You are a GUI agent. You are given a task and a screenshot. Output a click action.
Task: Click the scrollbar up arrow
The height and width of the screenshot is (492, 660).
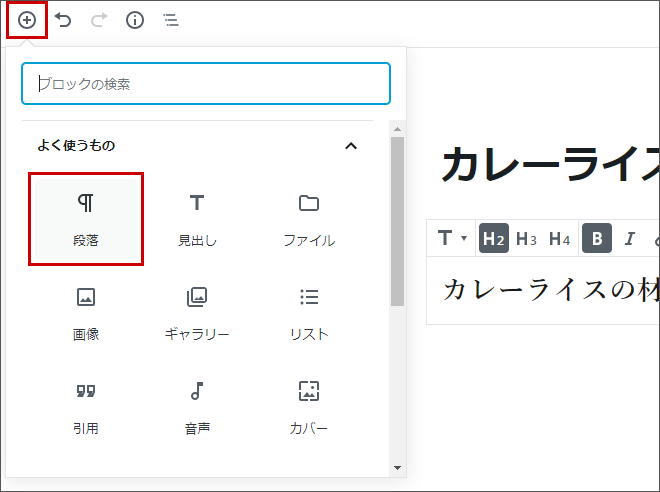397,129
